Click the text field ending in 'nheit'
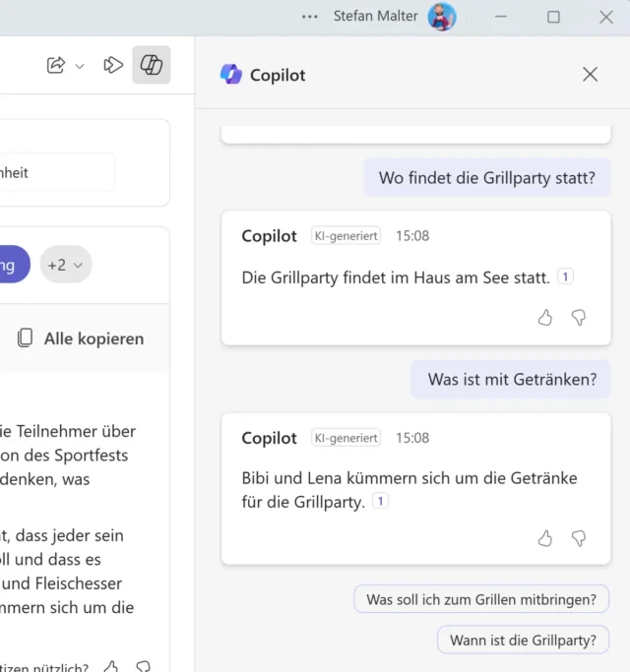The height and width of the screenshot is (672, 630). [x=54, y=172]
